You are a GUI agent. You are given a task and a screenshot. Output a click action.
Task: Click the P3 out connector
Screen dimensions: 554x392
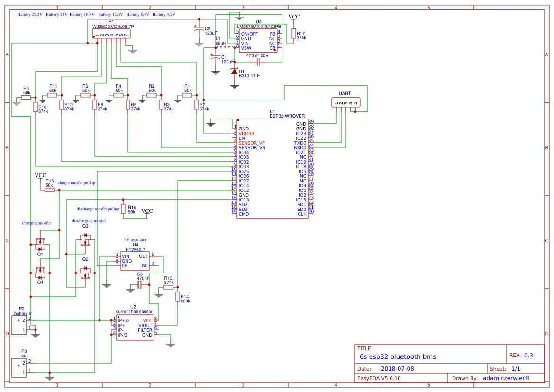(x=19, y=368)
